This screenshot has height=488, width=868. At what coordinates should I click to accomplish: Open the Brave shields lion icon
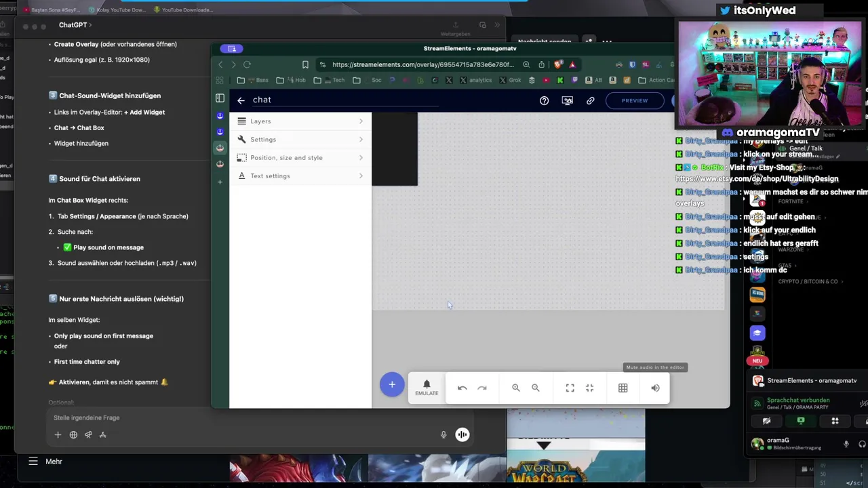[x=557, y=64]
